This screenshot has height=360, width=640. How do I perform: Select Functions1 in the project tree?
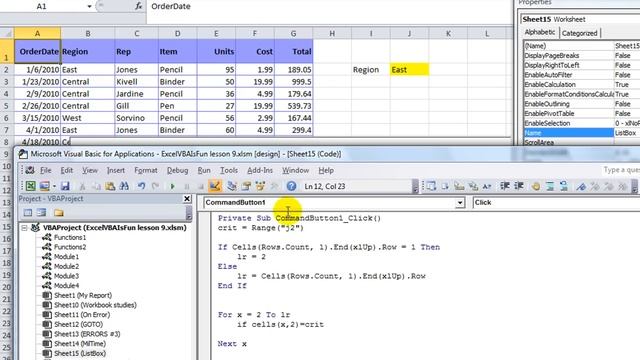point(70,238)
